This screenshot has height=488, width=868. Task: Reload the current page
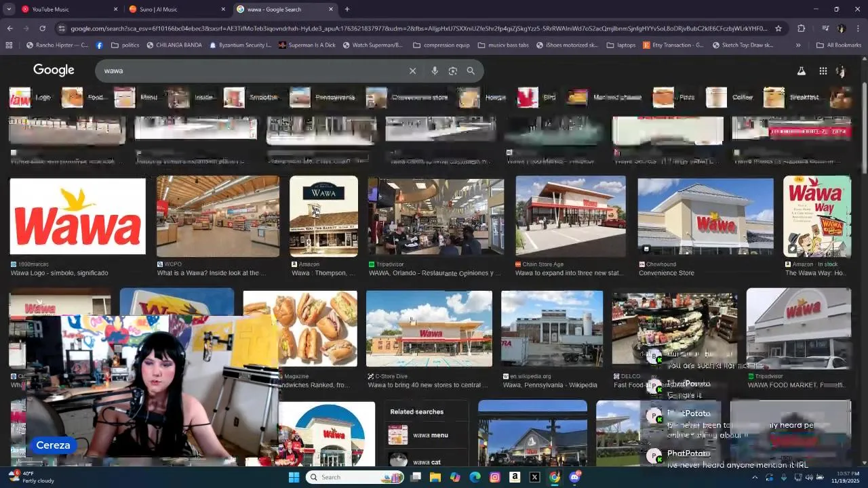pyautogui.click(x=42, y=28)
